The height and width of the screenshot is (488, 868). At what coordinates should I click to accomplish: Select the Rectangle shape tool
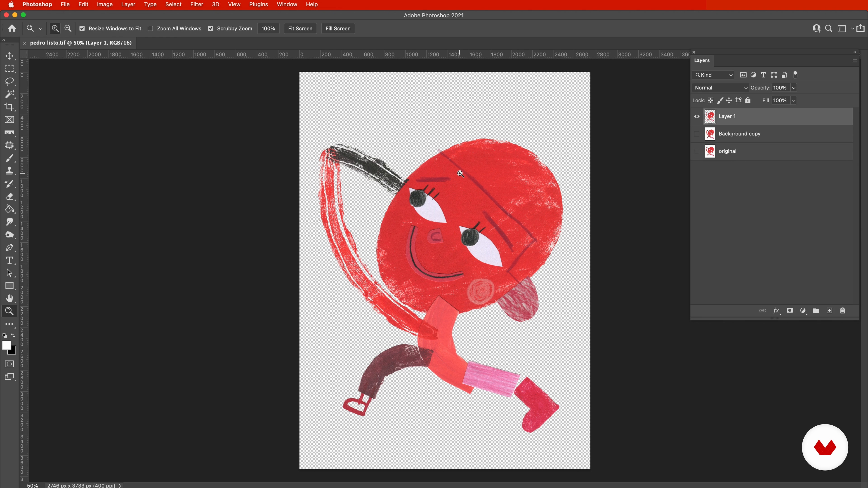click(x=9, y=286)
